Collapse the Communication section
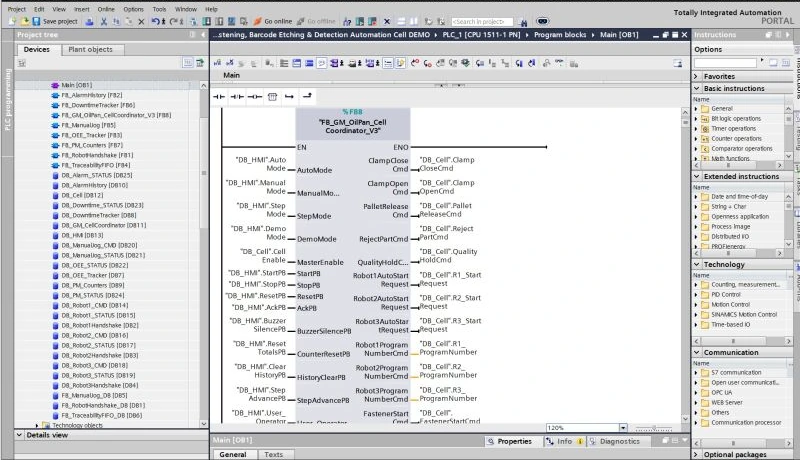Screen dimensions: 800x460 (696, 352)
